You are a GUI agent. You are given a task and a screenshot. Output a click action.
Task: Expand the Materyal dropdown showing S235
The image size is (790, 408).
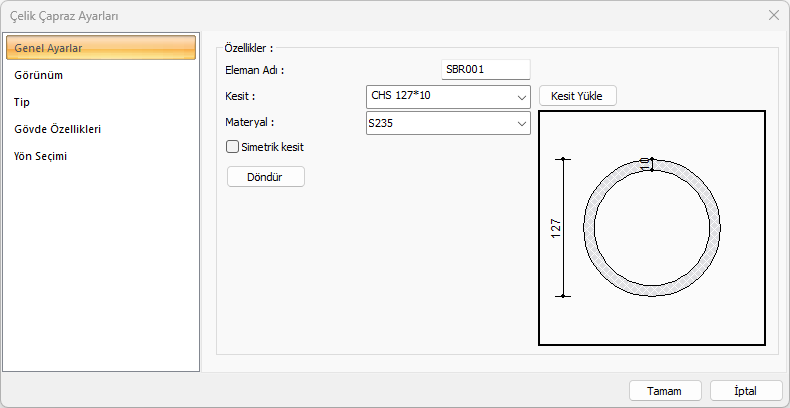coord(448,123)
